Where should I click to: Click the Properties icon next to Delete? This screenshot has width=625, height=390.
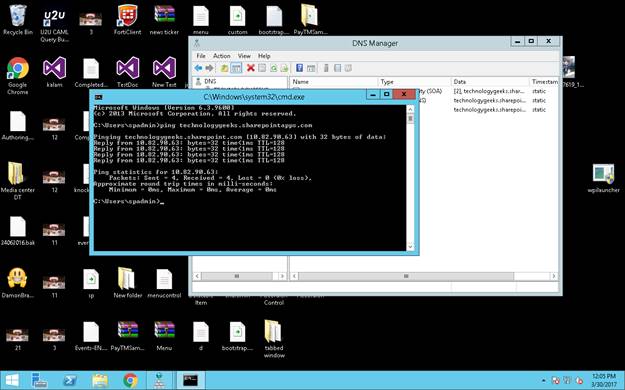[x=262, y=68]
